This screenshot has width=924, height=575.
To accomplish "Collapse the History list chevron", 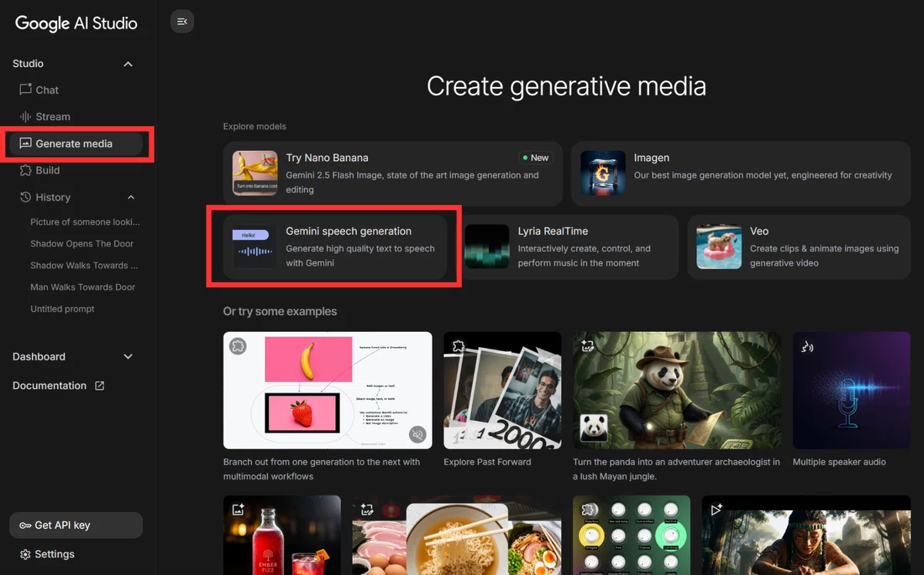I will pos(130,197).
